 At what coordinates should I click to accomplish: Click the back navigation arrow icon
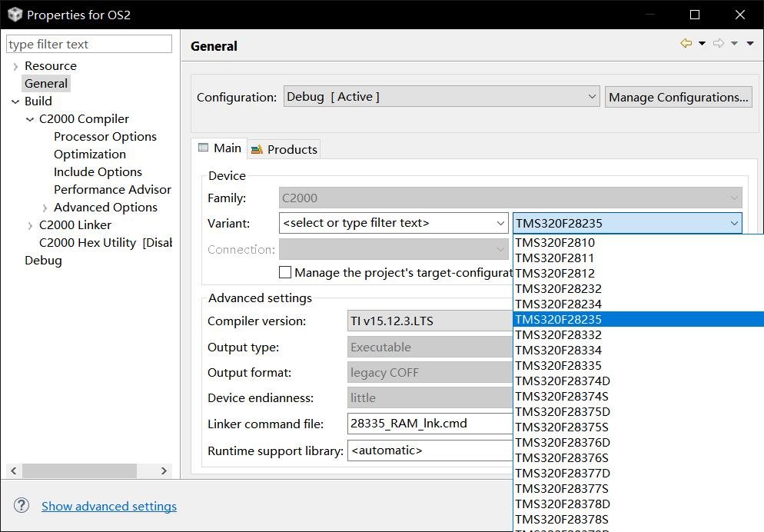point(686,44)
